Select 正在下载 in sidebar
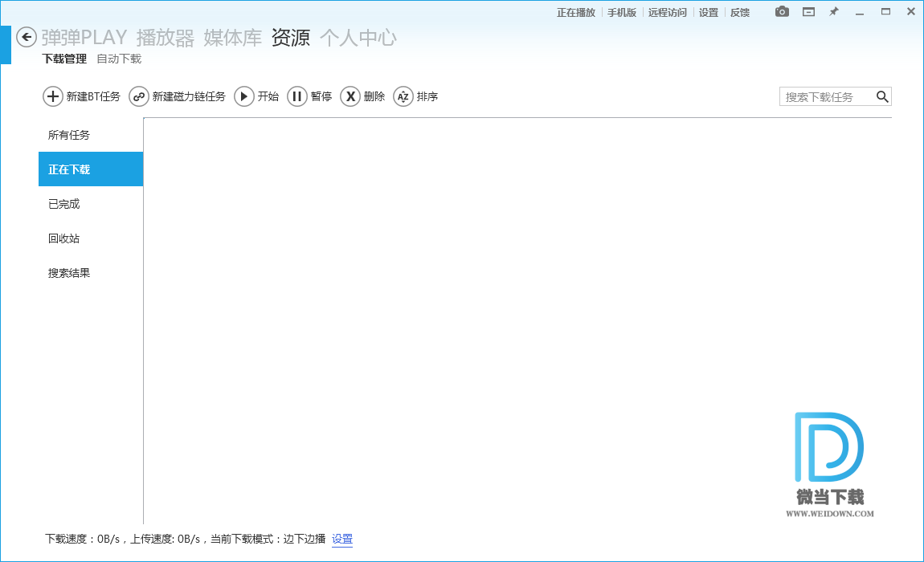The height and width of the screenshot is (562, 924). (x=91, y=169)
